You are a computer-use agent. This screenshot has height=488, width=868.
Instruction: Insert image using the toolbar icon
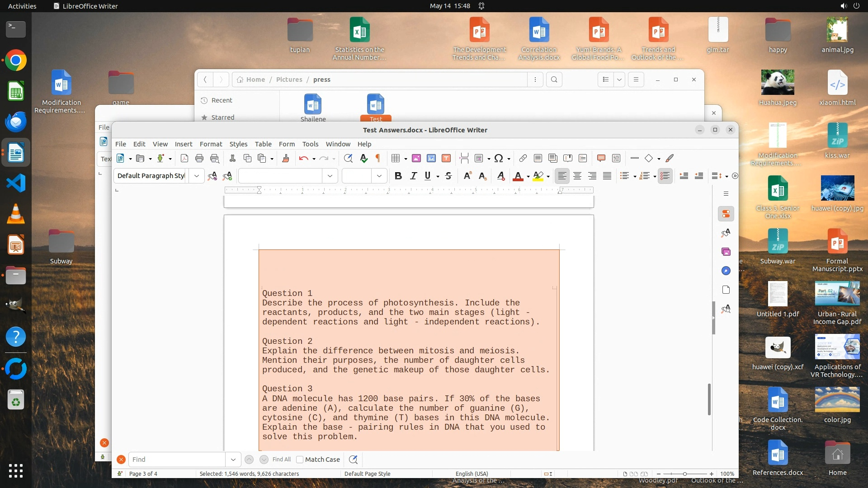coord(416,158)
